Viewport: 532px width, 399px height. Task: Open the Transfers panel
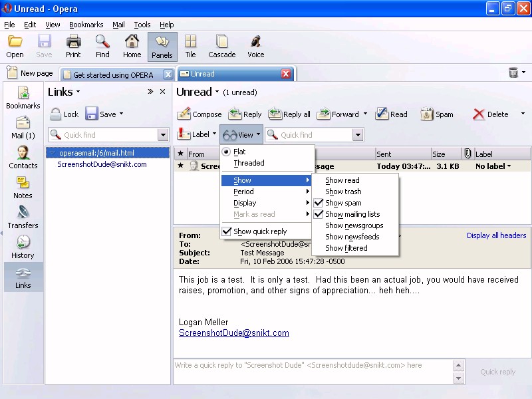[23, 217]
